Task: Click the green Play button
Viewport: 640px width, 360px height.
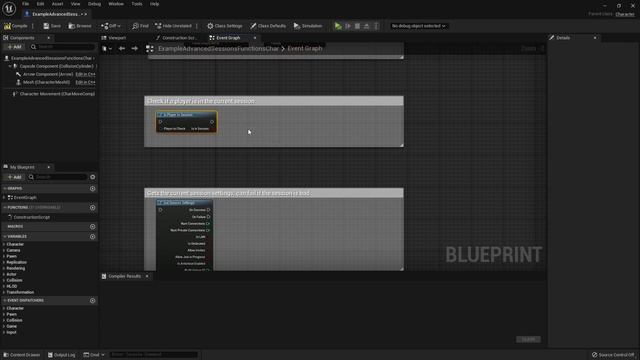Action: [x=338, y=26]
